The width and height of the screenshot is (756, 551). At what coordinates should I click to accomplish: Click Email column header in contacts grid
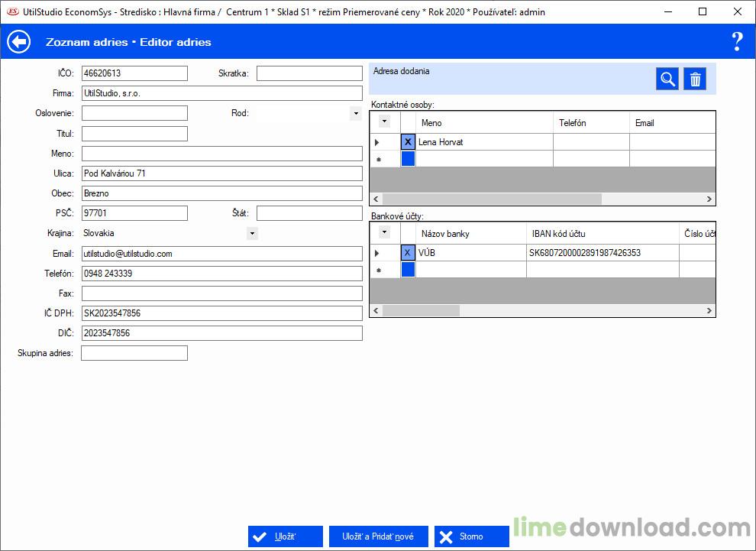pos(672,122)
